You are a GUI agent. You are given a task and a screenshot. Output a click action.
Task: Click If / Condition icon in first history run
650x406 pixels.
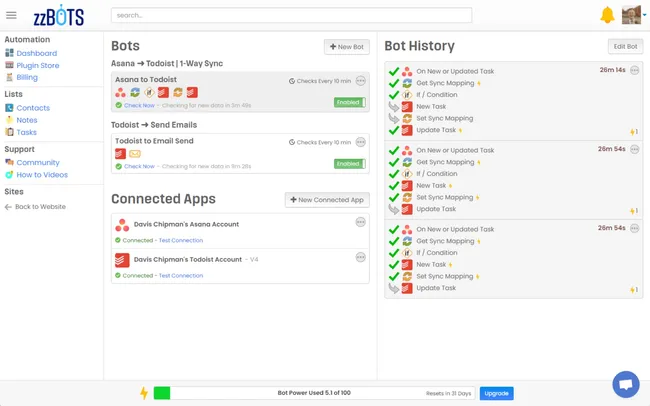407,95
